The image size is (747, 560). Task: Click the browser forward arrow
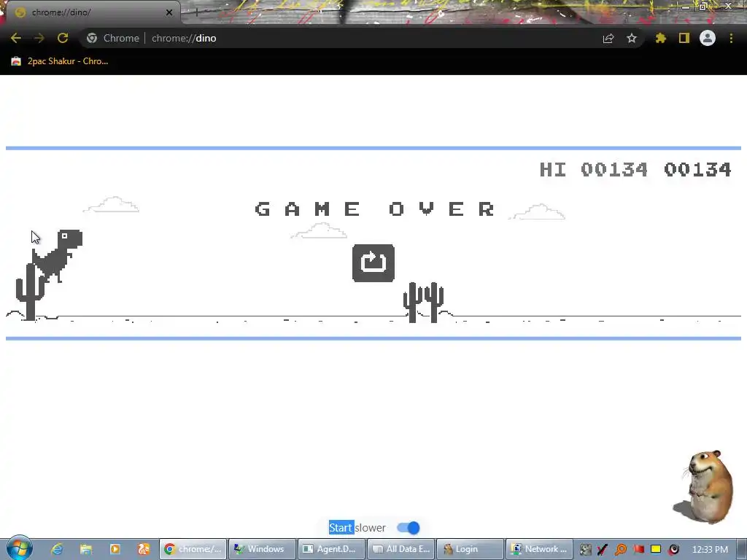[39, 38]
